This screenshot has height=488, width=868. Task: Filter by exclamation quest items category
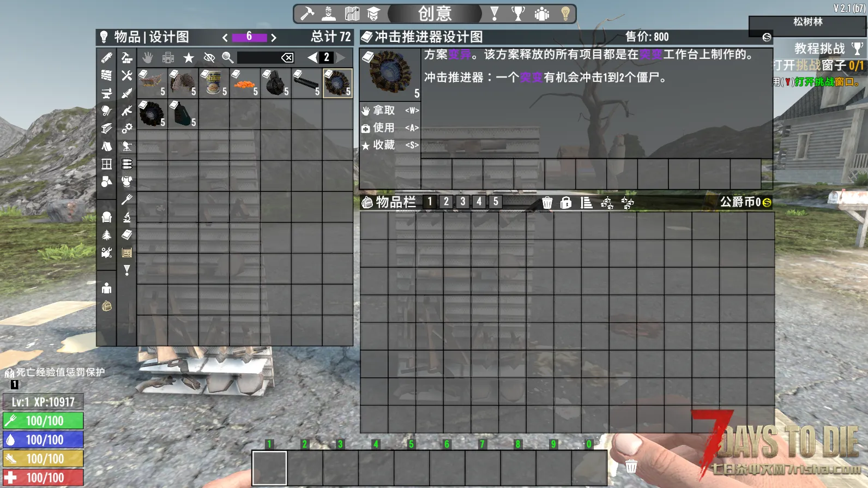tap(126, 270)
